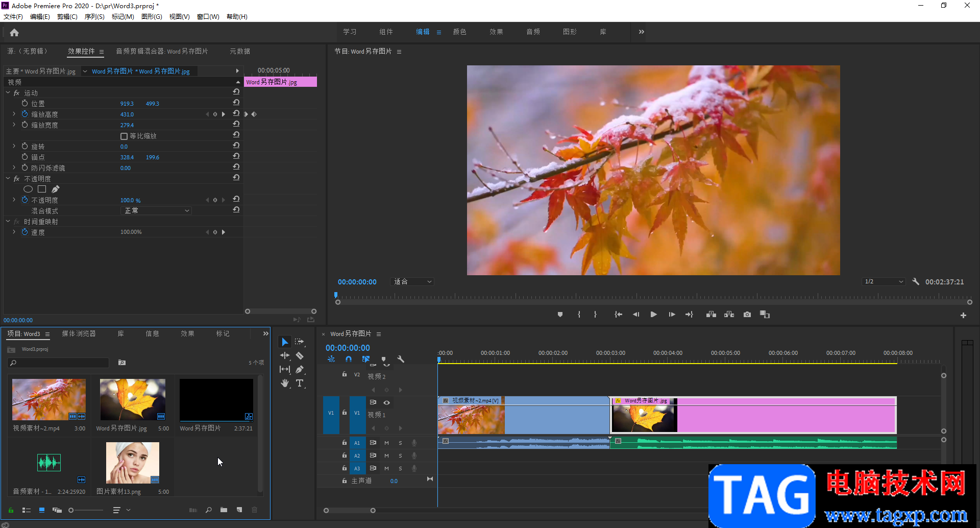
Task: Open the zoom level dropdown in the Program Monitor
Action: coord(412,282)
